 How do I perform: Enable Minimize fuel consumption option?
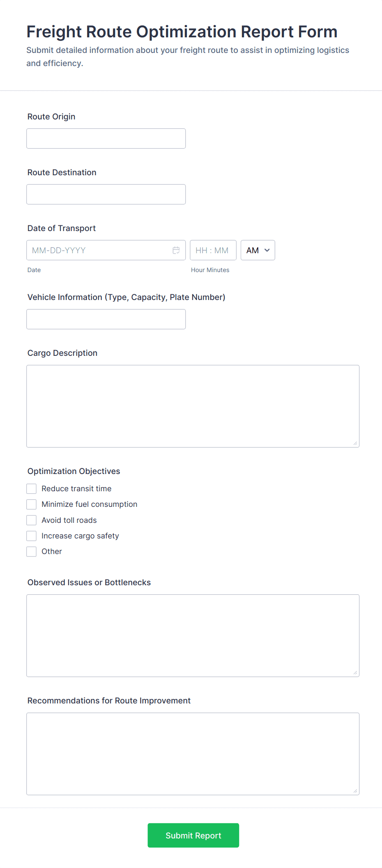tap(32, 504)
